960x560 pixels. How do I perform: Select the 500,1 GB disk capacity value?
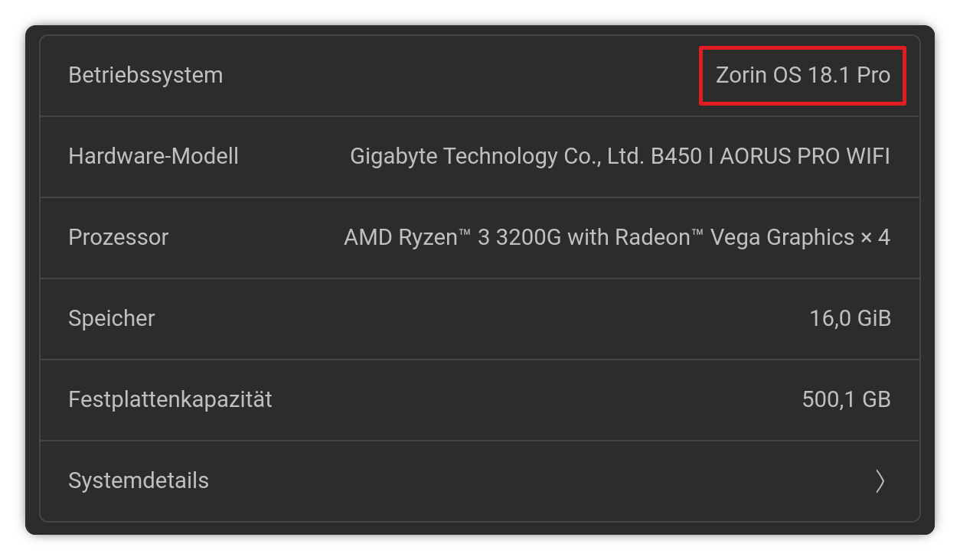[x=846, y=399]
